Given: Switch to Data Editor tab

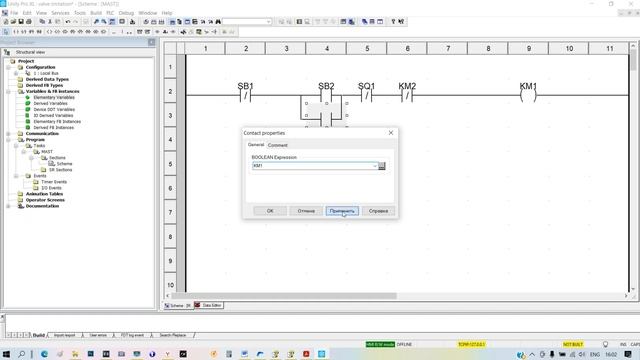Looking at the screenshot, I should click(208, 305).
